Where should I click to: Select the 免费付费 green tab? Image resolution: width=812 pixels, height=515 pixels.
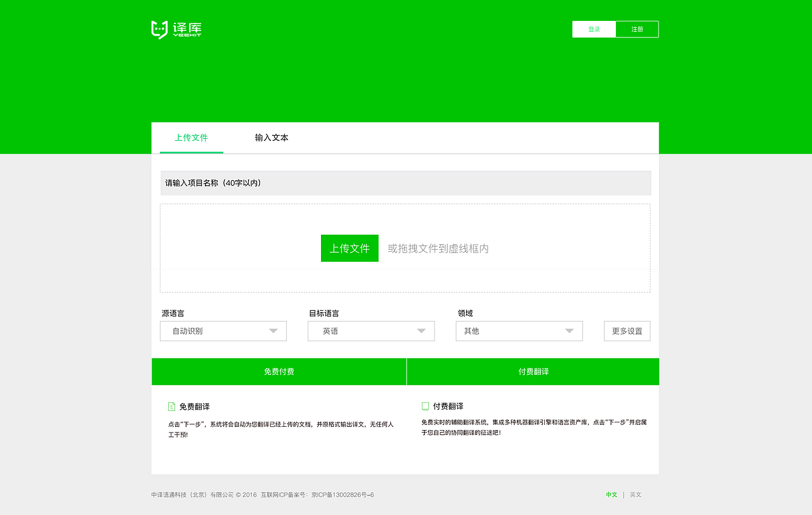pyautogui.click(x=279, y=372)
